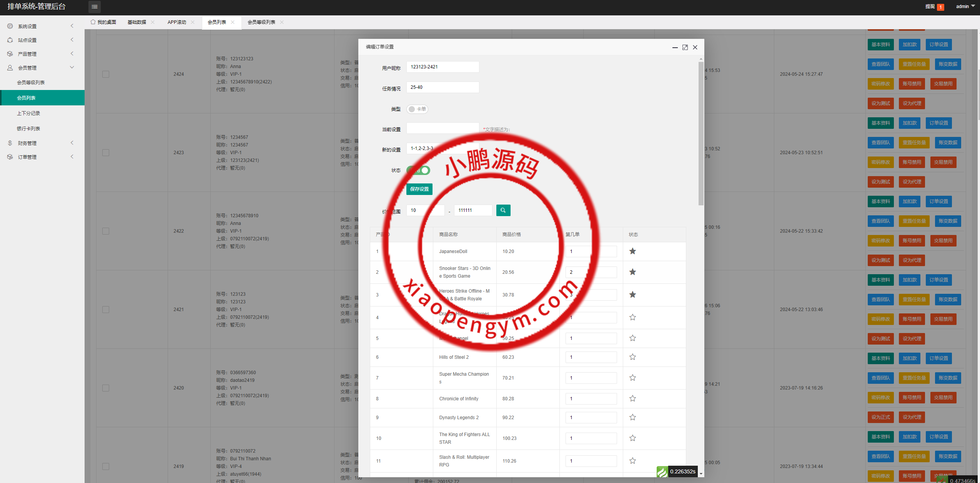Toggle the green 状态 switch off
The height and width of the screenshot is (483, 980).
pos(418,170)
